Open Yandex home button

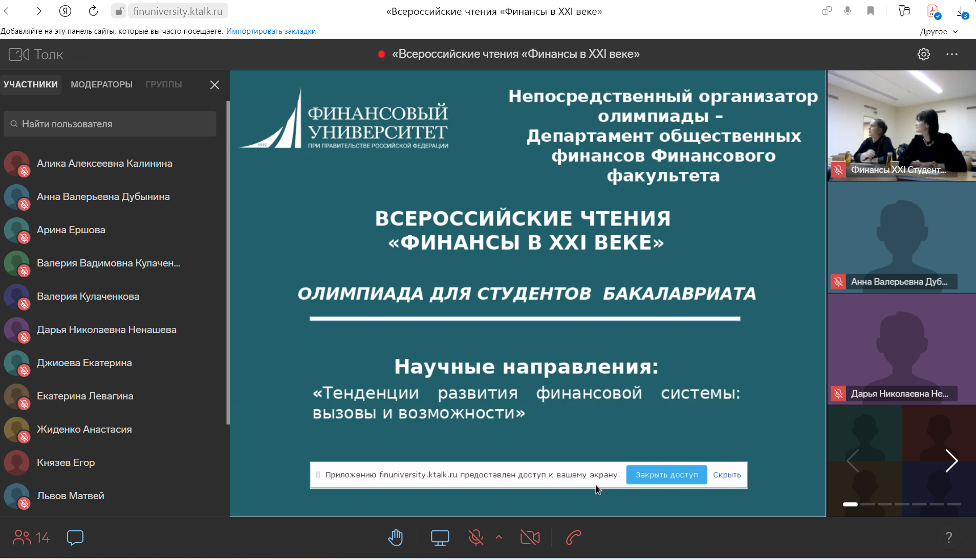click(65, 11)
